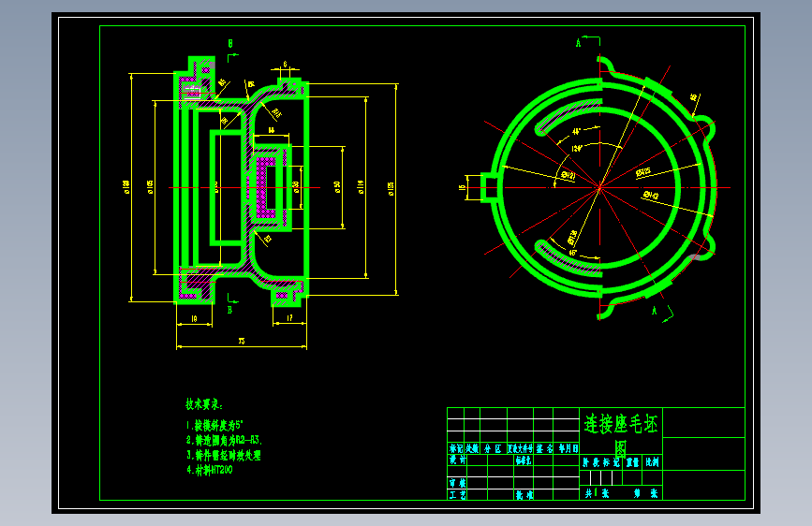
Task: Select the 44° angle dimension
Action: click(x=576, y=131)
